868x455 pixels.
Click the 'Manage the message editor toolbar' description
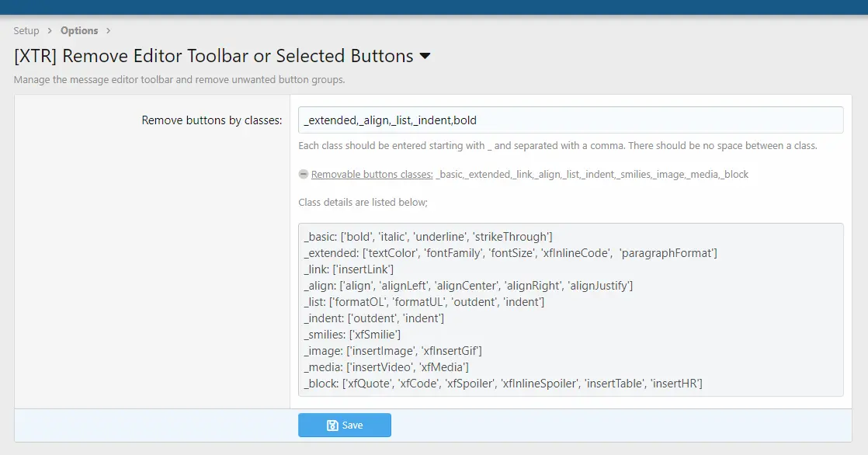pos(179,79)
